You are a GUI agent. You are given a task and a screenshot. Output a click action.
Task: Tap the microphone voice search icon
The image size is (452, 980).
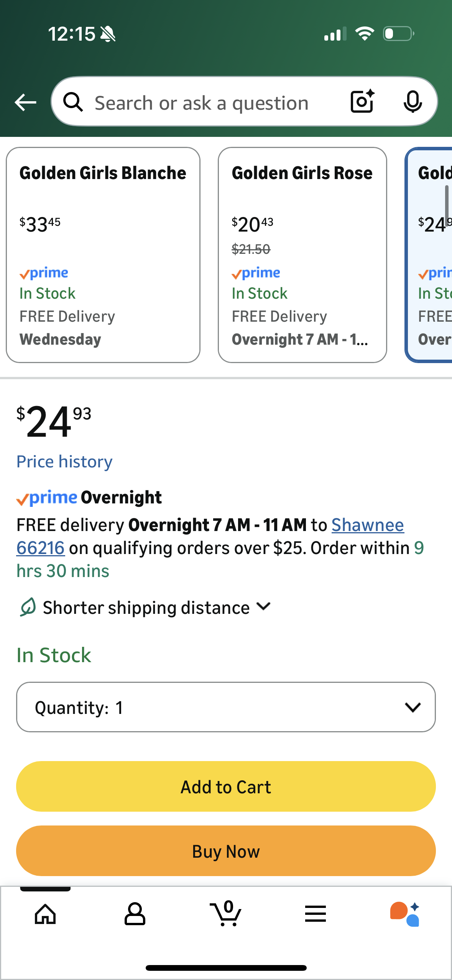(x=413, y=102)
